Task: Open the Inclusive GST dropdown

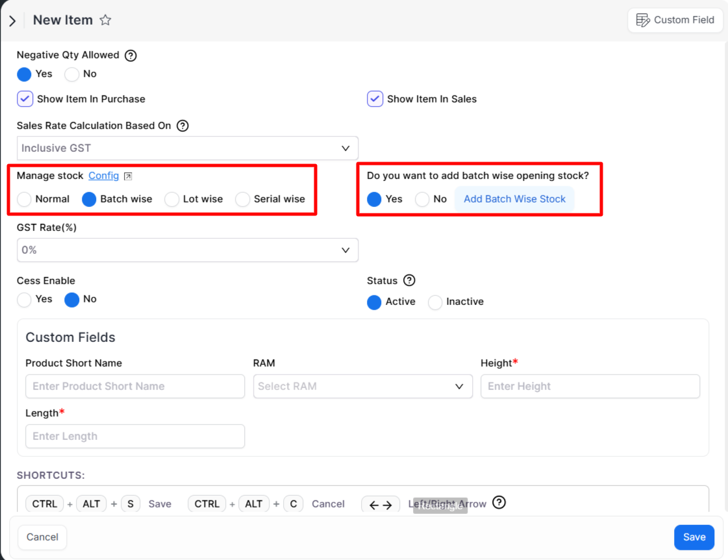Action: (188, 148)
